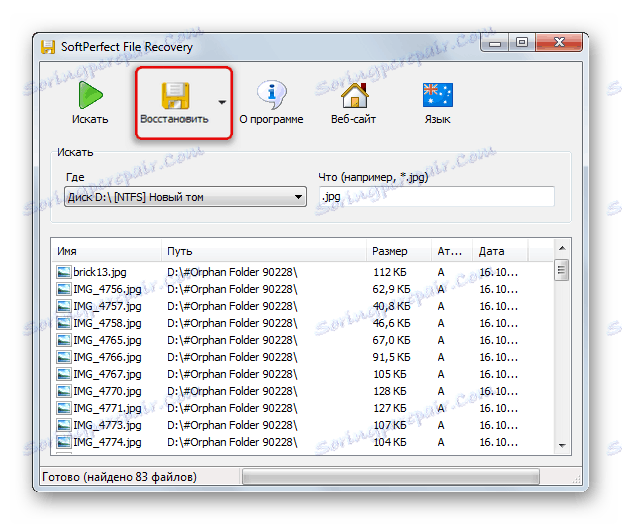This screenshot has height=525, width=622.
Task: Click the 91,5 КБ size cell
Action: click(x=391, y=358)
